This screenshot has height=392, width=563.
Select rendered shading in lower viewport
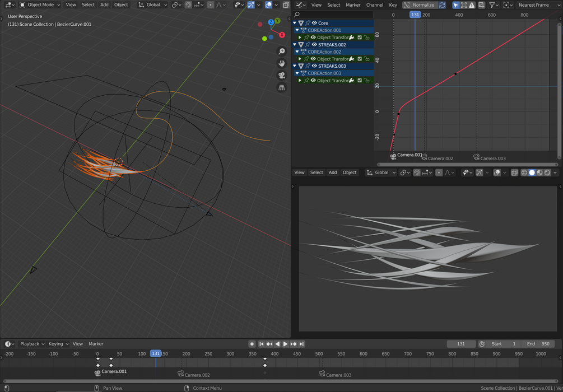(547, 172)
